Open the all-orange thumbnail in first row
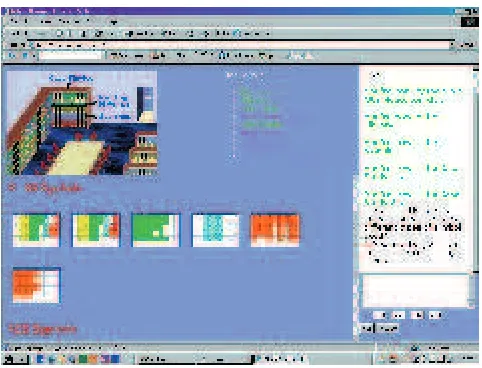Viewport: 482px width, 368px height. (x=275, y=230)
